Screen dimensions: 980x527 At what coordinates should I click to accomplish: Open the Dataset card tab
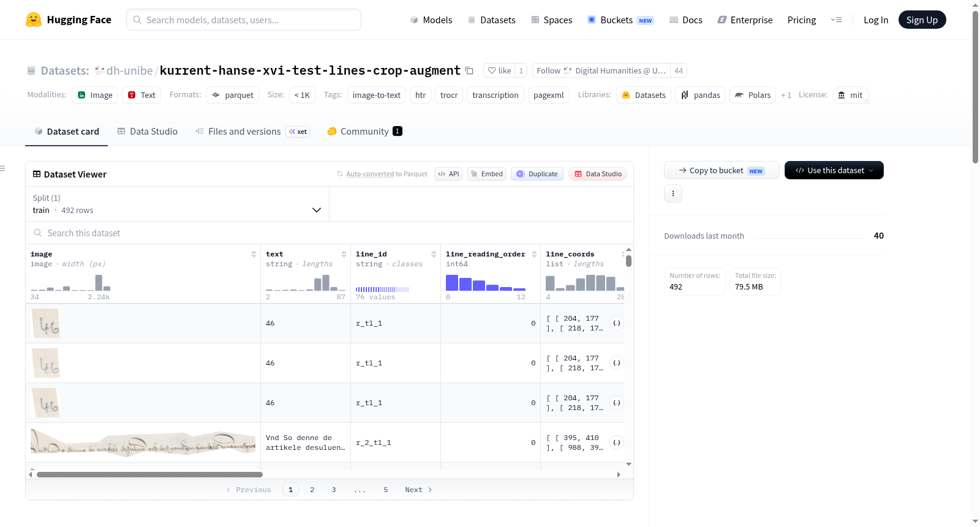click(x=66, y=132)
